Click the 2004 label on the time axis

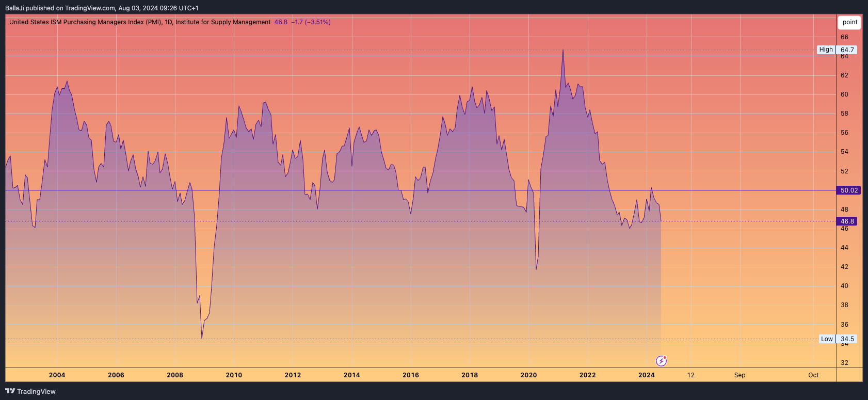click(57, 375)
